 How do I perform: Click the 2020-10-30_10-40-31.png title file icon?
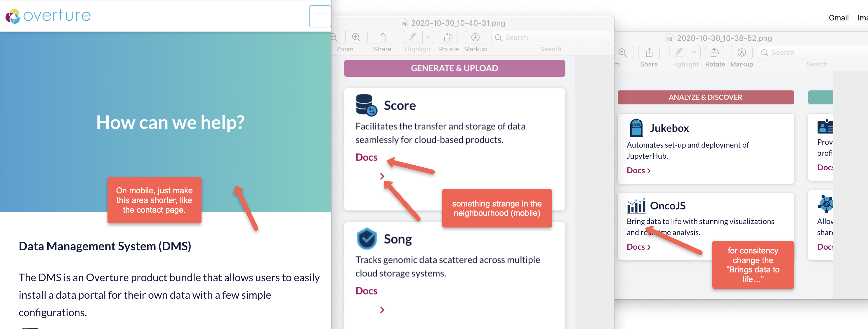click(x=404, y=23)
